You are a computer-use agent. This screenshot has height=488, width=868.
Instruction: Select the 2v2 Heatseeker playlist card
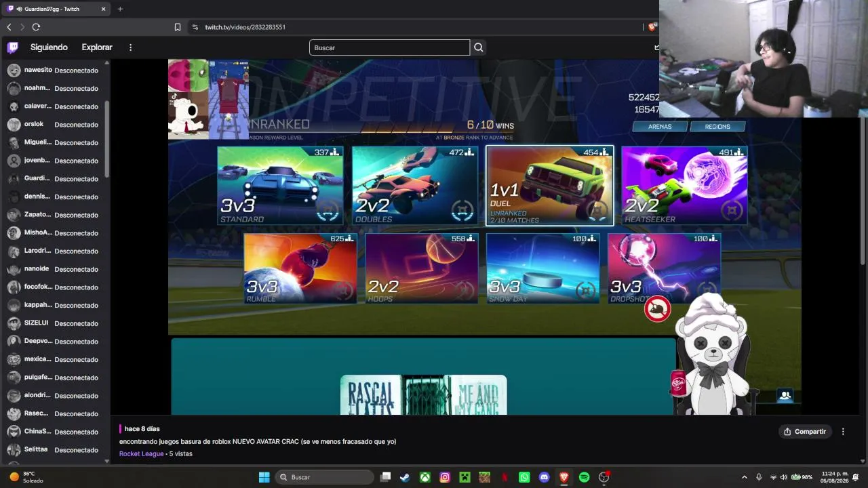click(x=685, y=185)
